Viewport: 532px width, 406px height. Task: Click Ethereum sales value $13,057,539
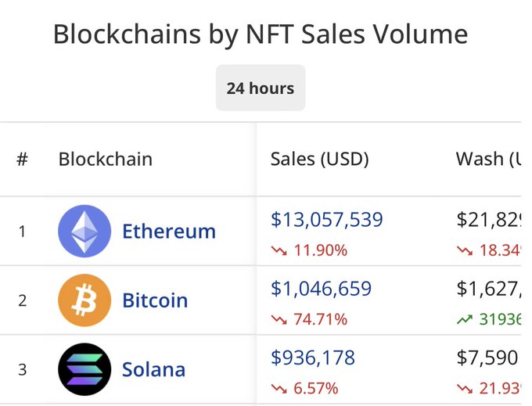[x=327, y=220]
